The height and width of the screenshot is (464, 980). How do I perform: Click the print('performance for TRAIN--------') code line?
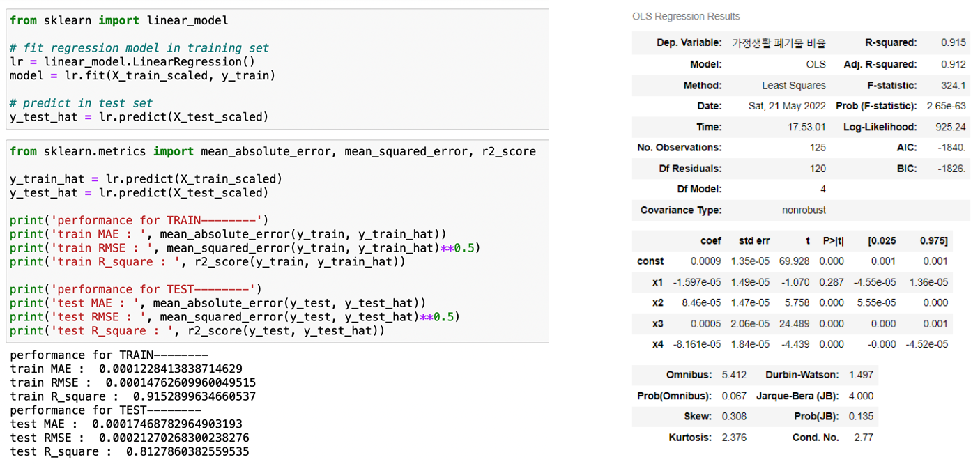coord(139,220)
